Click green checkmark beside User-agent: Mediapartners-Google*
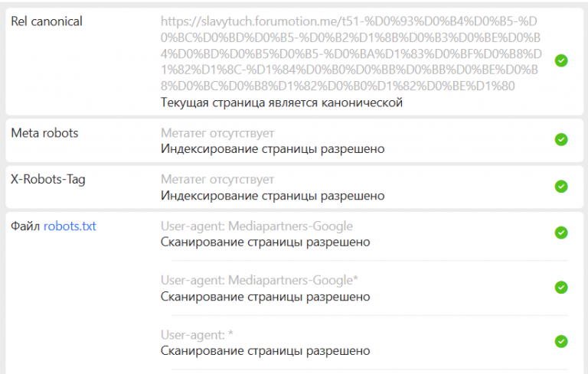The height and width of the screenshot is (374, 588). pos(561,288)
